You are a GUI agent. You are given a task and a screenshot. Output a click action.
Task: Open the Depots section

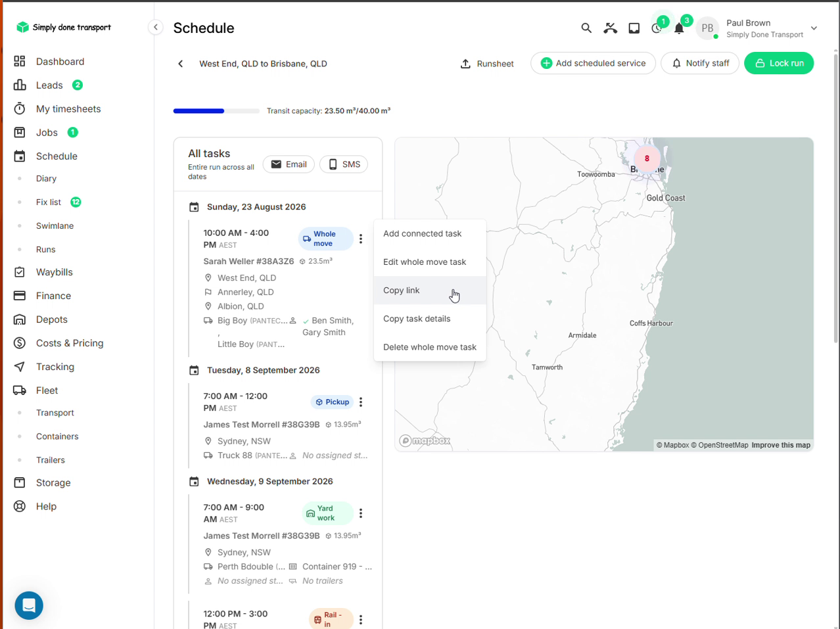click(51, 319)
